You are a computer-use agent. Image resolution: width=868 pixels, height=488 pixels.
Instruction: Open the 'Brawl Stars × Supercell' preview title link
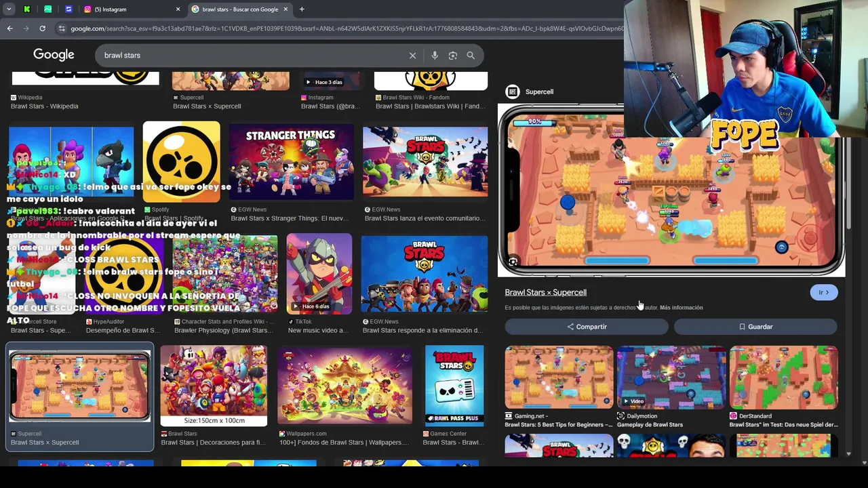click(545, 293)
